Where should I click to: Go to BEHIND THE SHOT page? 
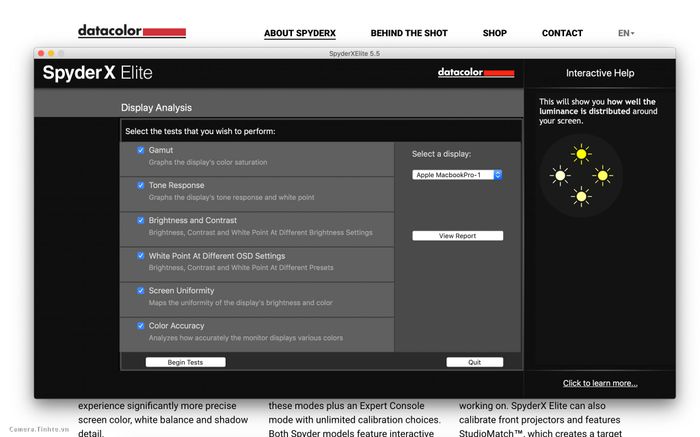click(x=409, y=33)
